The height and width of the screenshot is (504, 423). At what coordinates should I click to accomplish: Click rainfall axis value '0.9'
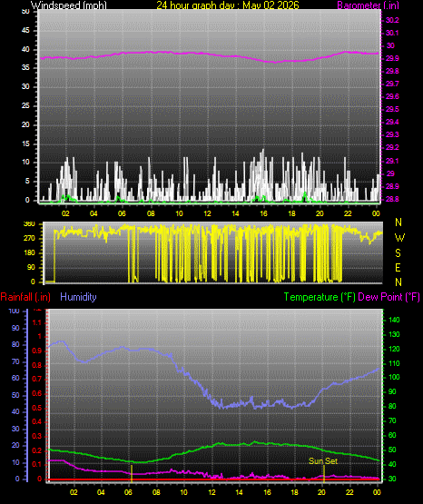[x=37, y=351]
